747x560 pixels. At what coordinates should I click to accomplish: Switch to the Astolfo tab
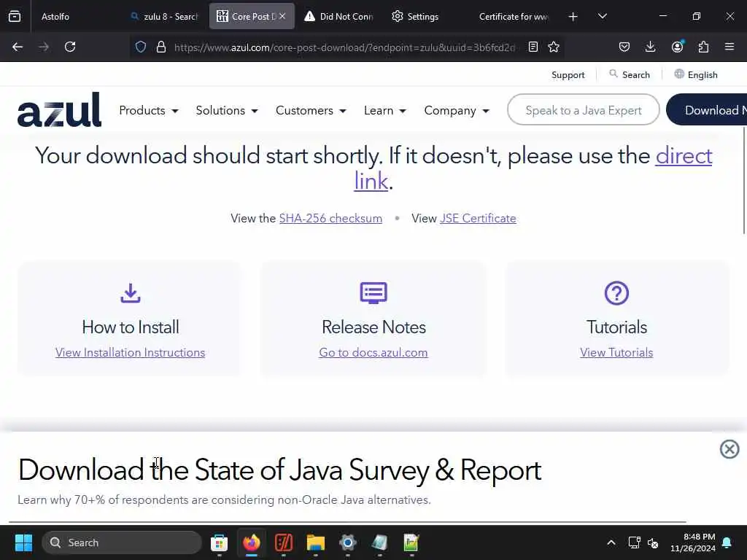tap(55, 16)
